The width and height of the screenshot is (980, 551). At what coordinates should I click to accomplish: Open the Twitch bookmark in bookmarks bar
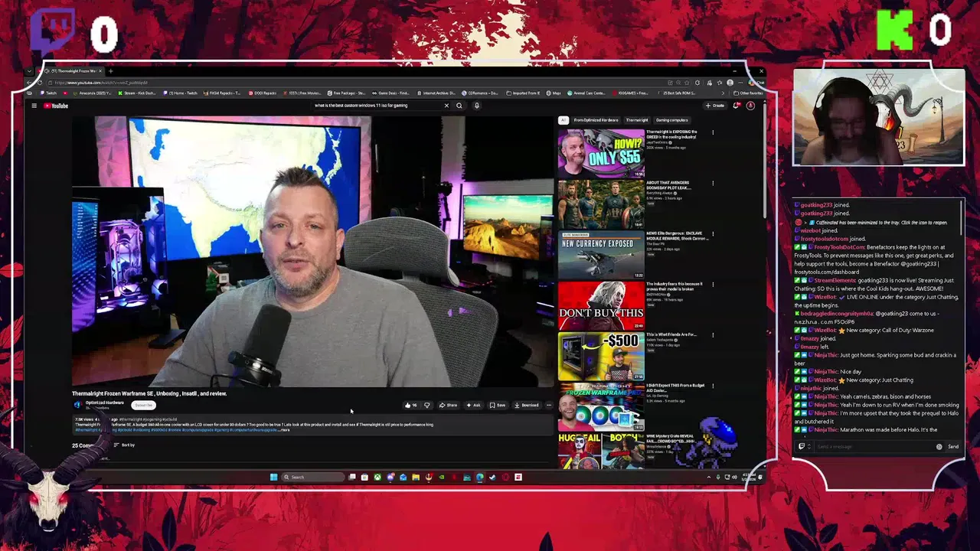47,93
